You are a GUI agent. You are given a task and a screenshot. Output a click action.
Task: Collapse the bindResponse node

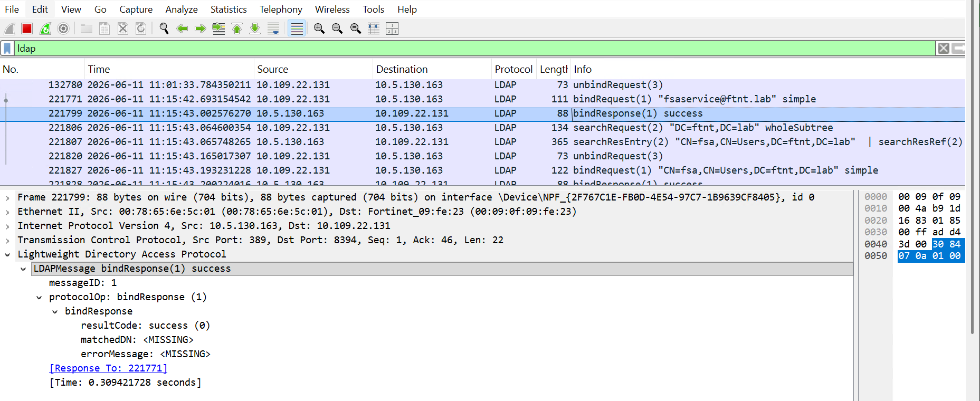(x=55, y=311)
